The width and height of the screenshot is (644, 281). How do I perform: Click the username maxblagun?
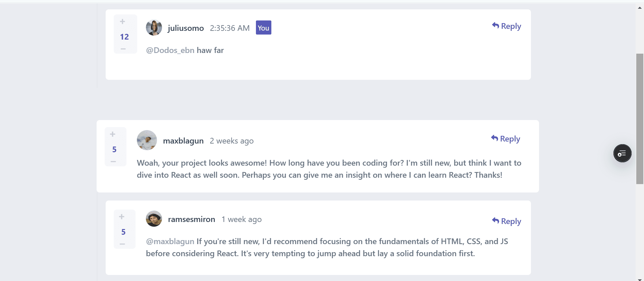(x=183, y=141)
